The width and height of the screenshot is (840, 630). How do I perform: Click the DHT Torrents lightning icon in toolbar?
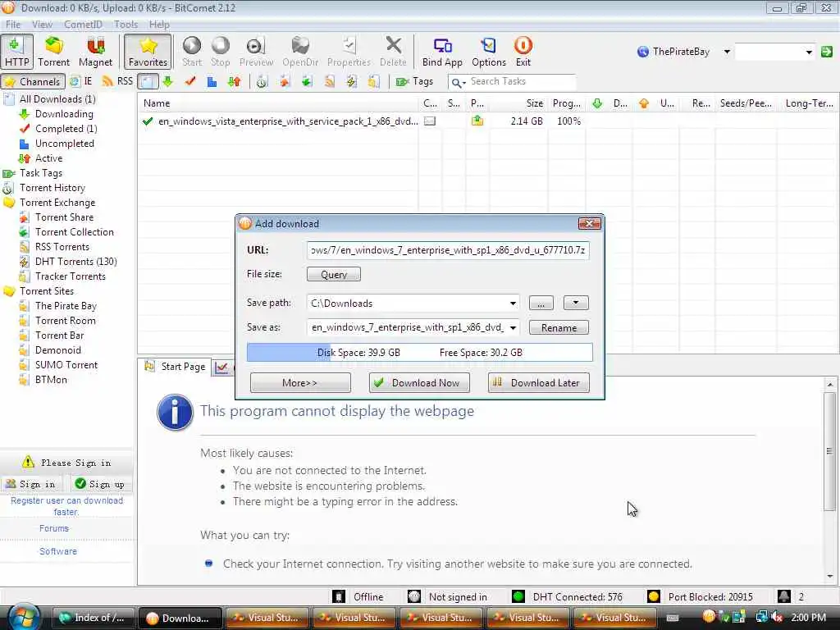coord(351,81)
